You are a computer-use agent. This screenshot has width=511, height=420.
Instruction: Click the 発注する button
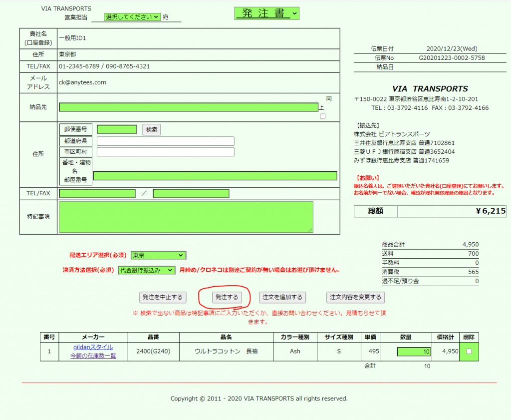227,297
